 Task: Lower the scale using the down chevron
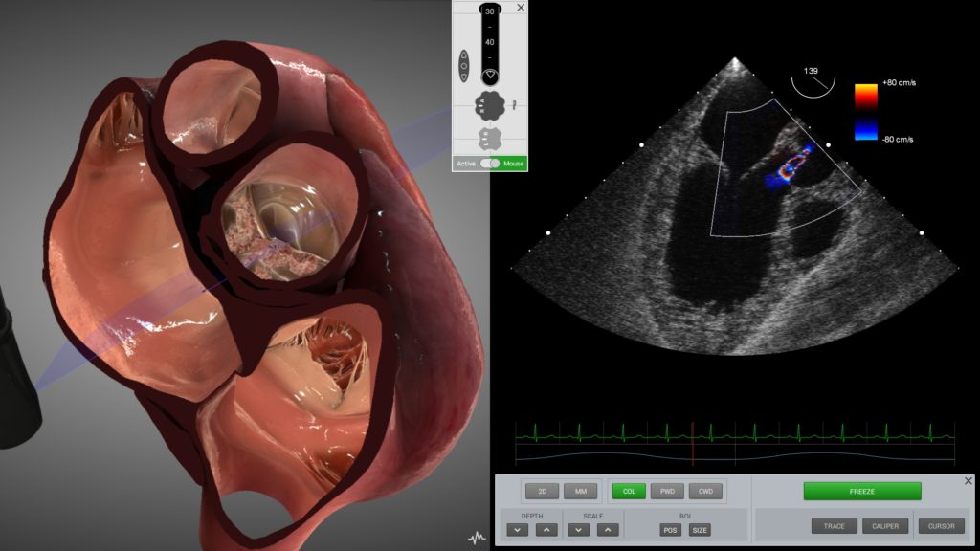pyautogui.click(x=579, y=529)
